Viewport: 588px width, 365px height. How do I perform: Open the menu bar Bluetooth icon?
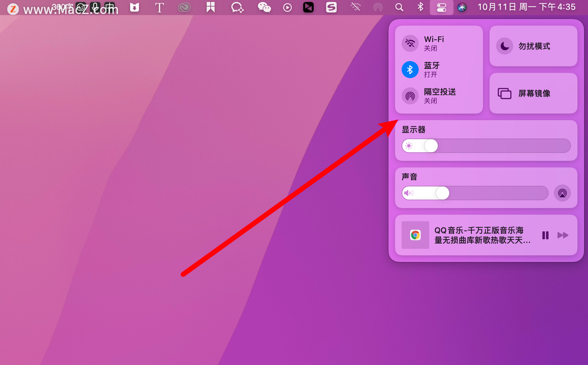[x=420, y=7]
